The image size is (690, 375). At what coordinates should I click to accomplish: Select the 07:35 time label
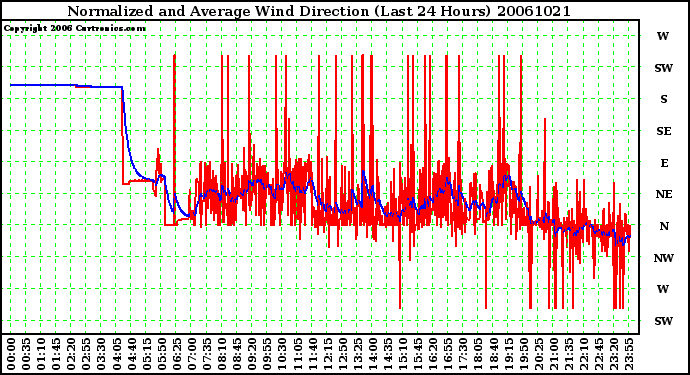click(x=206, y=354)
